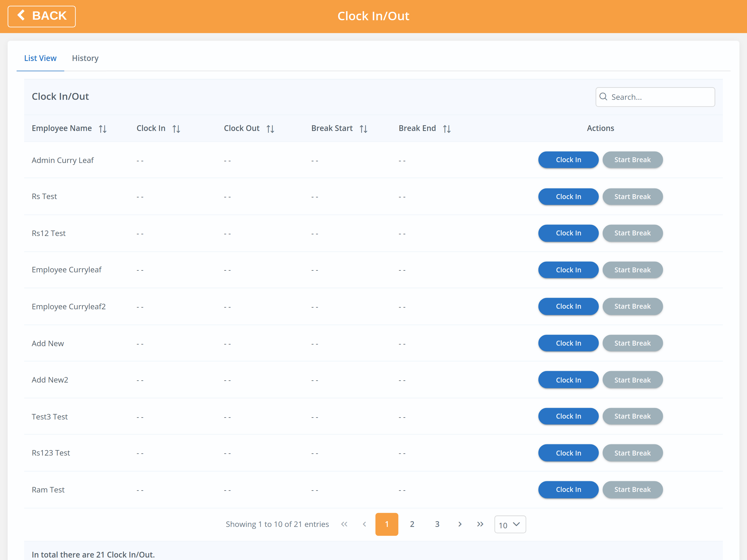Start Break for Test3 Test
This screenshot has height=560, width=747.
[x=632, y=416]
